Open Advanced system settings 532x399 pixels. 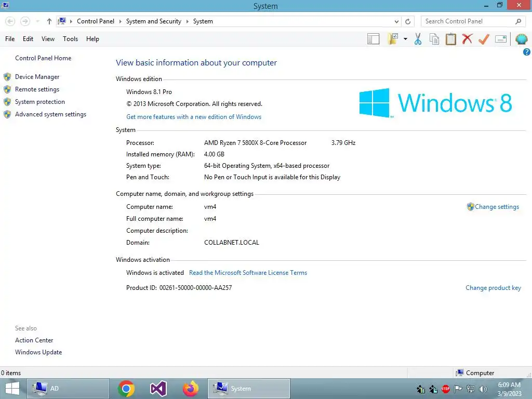pyautogui.click(x=50, y=114)
